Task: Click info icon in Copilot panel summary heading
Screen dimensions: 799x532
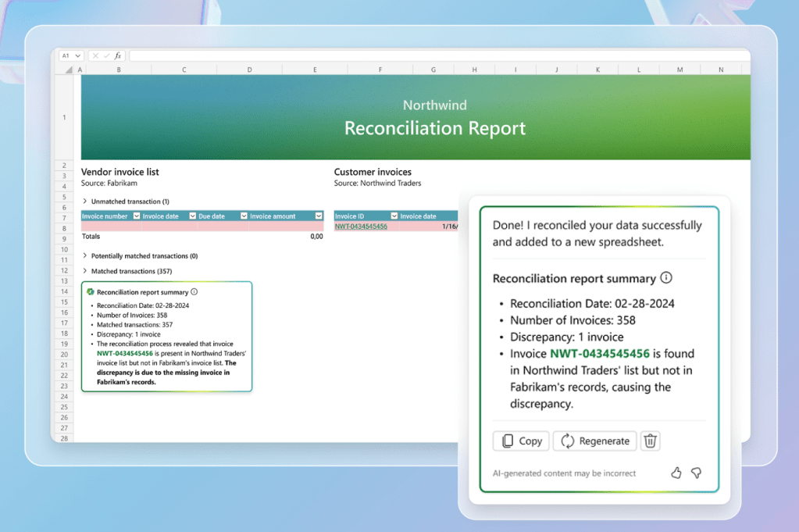Action: pos(666,278)
